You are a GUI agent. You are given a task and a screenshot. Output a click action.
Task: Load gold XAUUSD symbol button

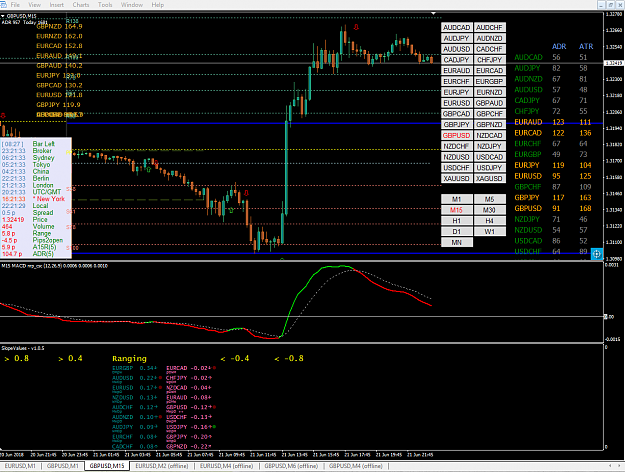457,179
